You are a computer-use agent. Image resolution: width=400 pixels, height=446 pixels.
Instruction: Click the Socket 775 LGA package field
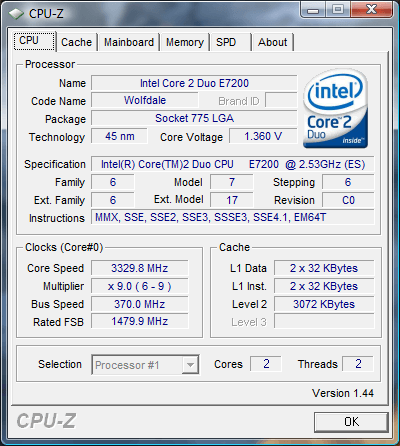[x=194, y=118]
